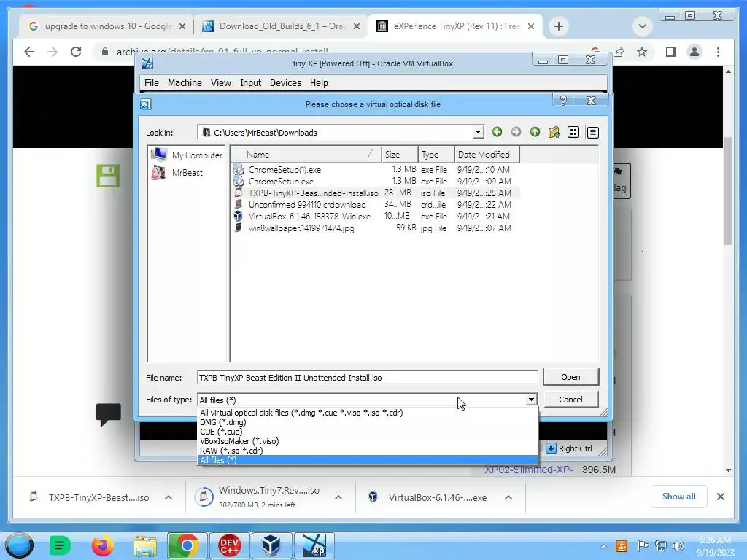The width and height of the screenshot is (747, 560).
Task: Click the Open button
Action: click(570, 377)
